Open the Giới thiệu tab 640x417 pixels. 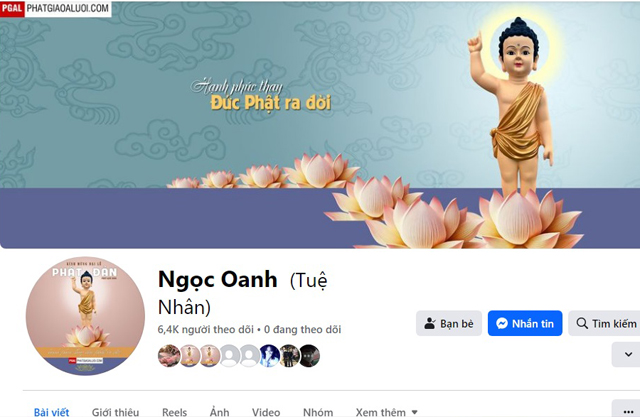click(116, 412)
